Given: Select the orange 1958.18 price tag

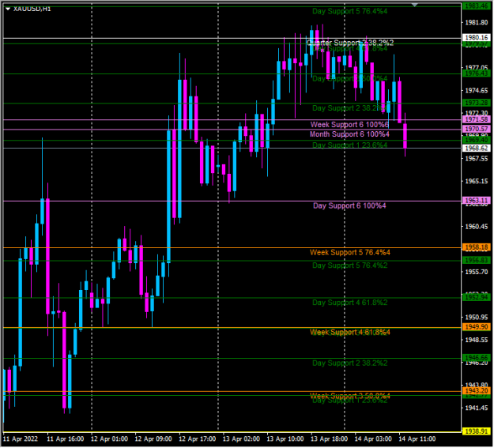Looking at the screenshot, I should (477, 247).
